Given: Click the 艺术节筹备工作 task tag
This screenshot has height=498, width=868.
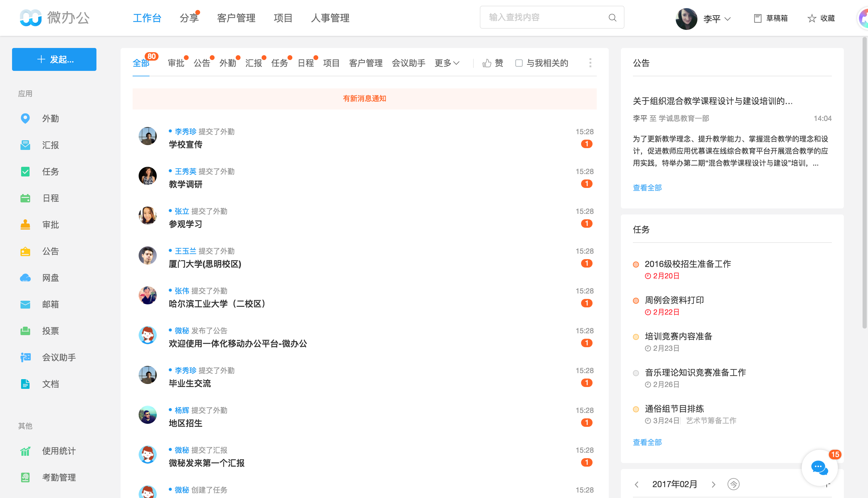Looking at the screenshot, I should tap(711, 420).
